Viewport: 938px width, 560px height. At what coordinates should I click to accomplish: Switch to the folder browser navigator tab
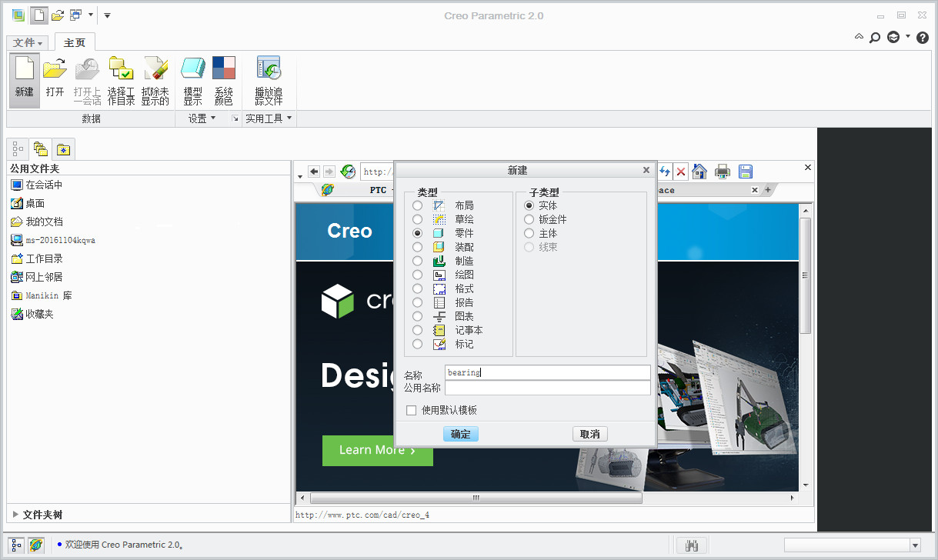click(x=41, y=148)
